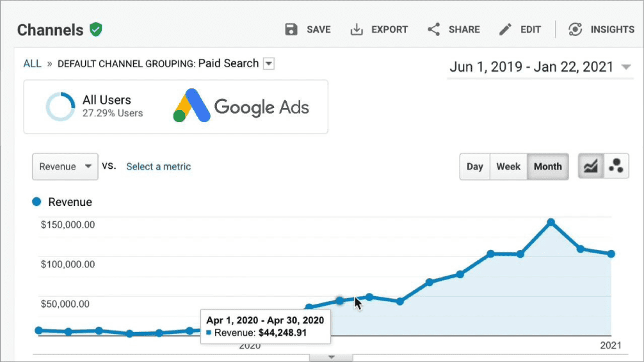Screen dimensions: 644x362
Task: Click the Edit pencil icon
Action: (506, 29)
